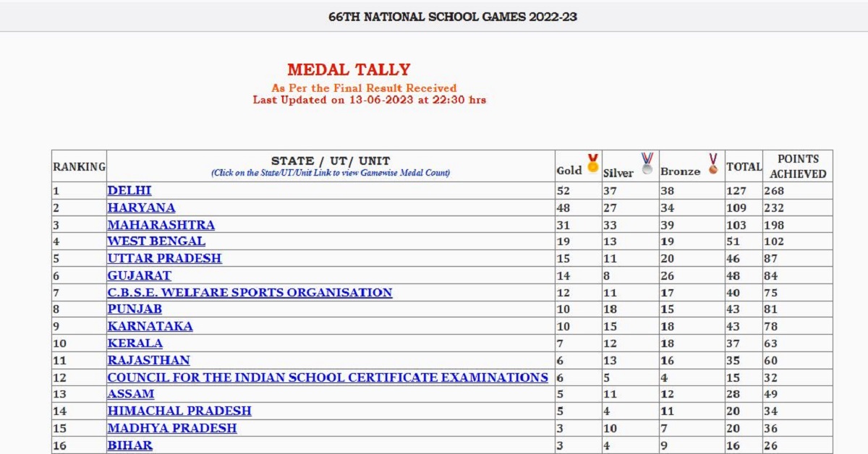The height and width of the screenshot is (454, 868).
Task: Click the gold medal icon
Action: click(x=592, y=163)
